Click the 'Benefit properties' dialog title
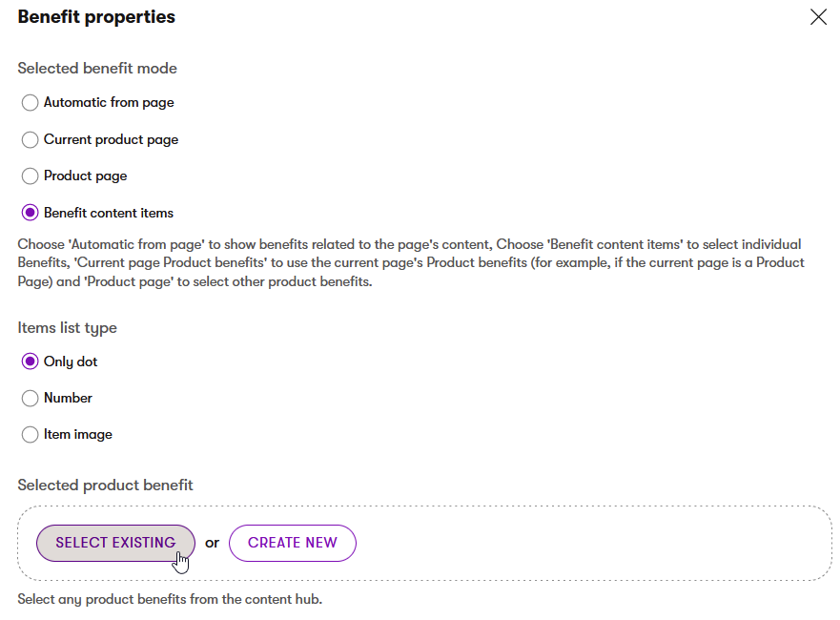The image size is (840, 620). pos(96,17)
